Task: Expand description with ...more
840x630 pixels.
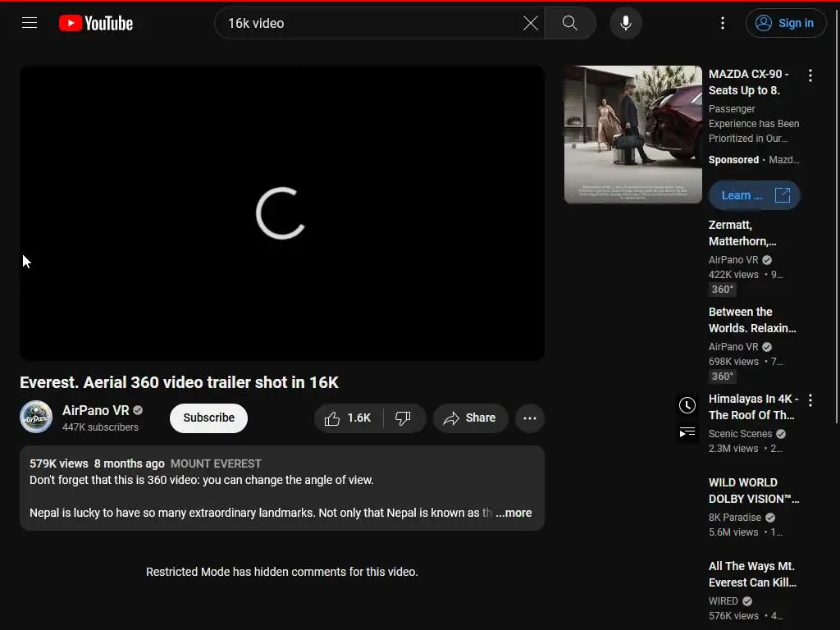Action: pos(514,513)
